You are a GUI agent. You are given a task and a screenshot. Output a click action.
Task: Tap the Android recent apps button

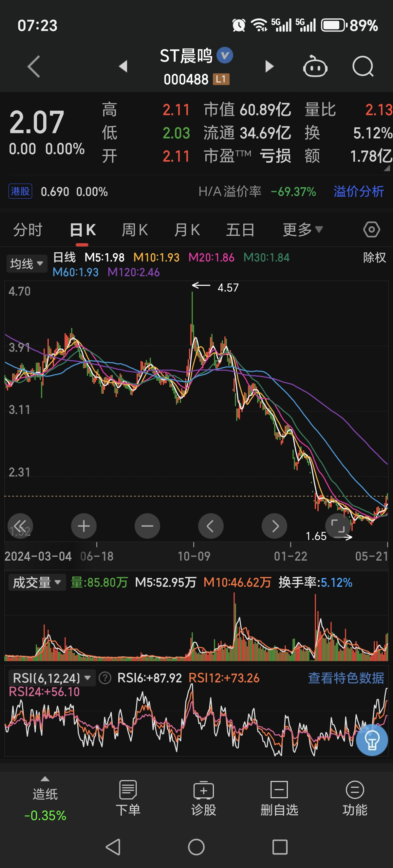pos(280,847)
